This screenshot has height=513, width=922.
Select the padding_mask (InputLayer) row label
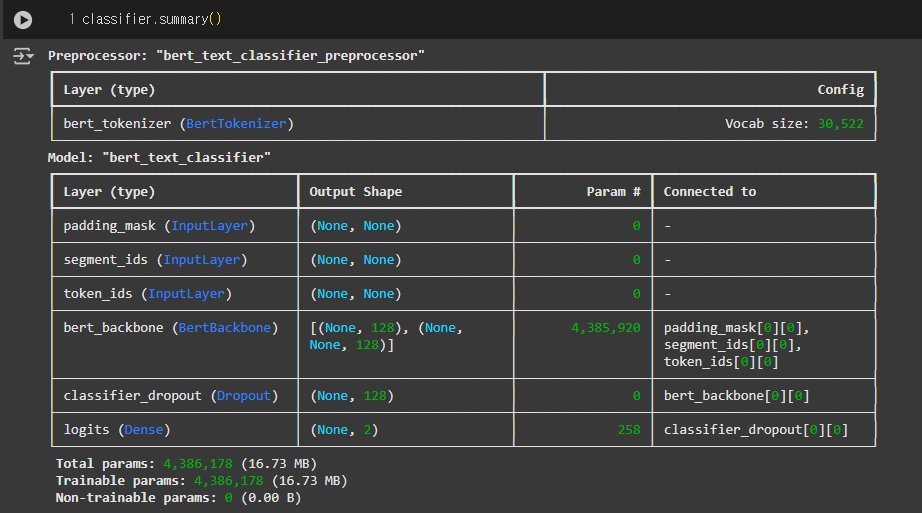[x=159, y=226]
